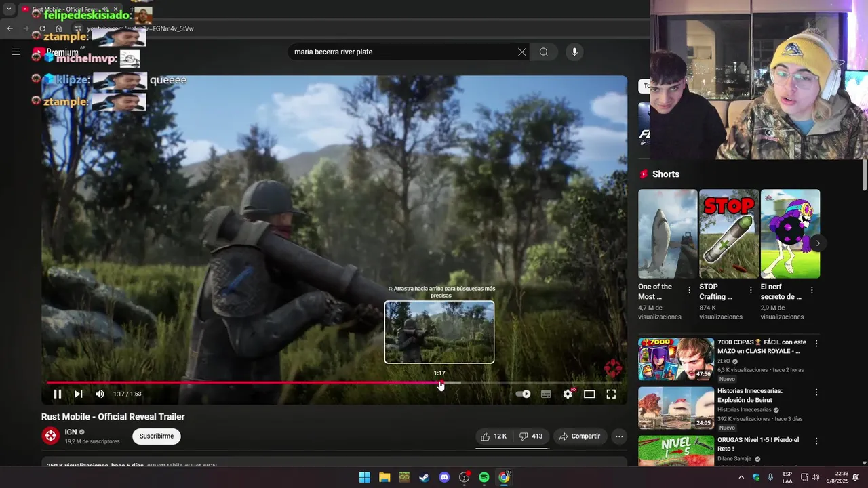Open the YouTube hamburger guide menu

(x=16, y=52)
